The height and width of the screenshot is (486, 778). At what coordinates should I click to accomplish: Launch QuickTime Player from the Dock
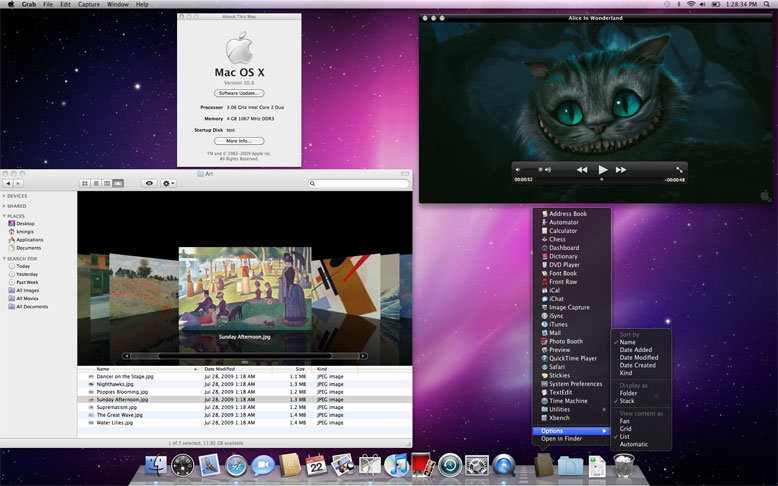[x=504, y=466]
